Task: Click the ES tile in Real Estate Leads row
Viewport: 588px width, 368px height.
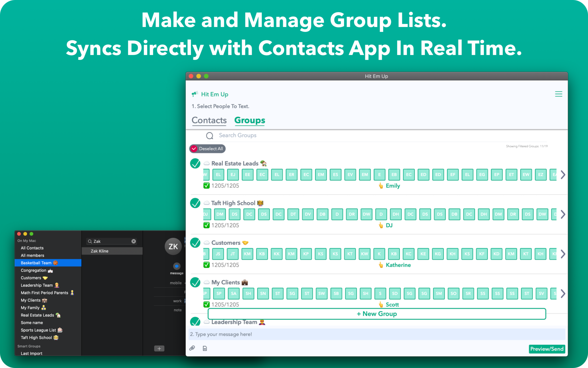Action: click(x=335, y=175)
